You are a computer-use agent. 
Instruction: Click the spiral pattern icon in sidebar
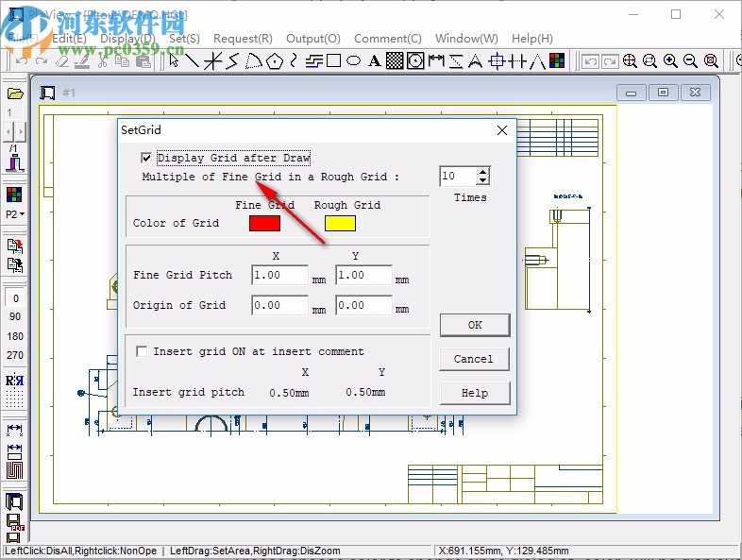[x=15, y=470]
